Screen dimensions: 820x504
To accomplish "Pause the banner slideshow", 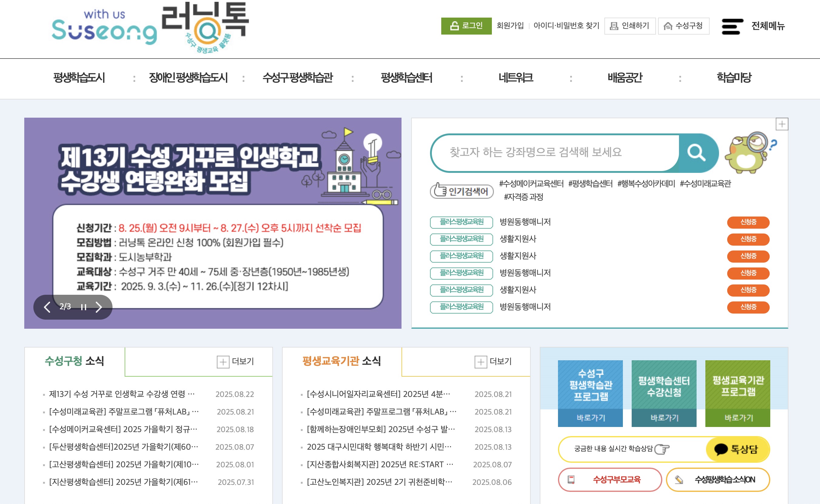I will coord(83,307).
